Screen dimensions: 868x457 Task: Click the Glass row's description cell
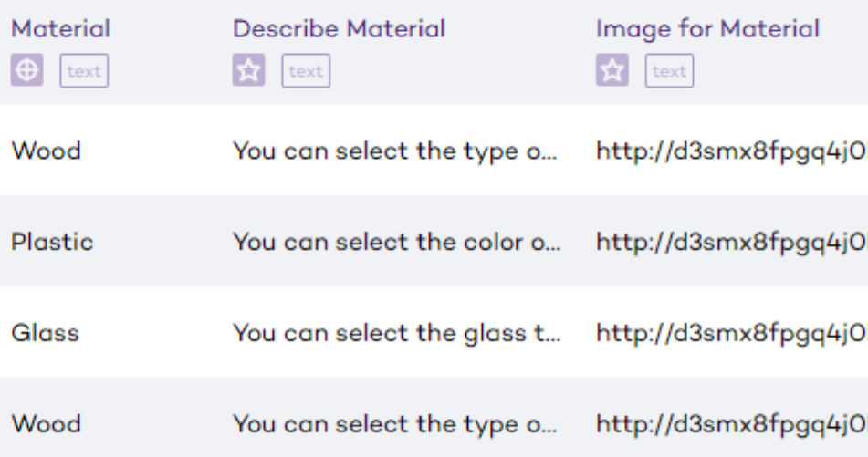[x=394, y=333]
